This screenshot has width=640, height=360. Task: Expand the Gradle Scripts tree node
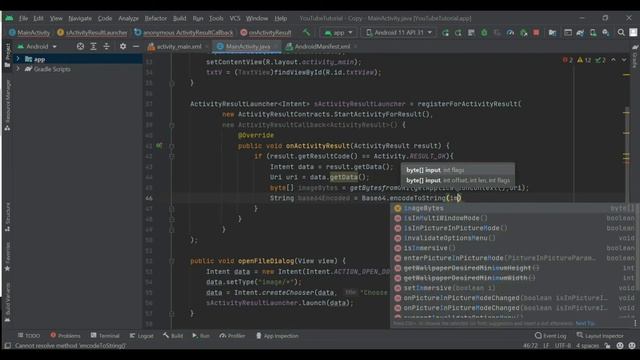click(x=18, y=69)
